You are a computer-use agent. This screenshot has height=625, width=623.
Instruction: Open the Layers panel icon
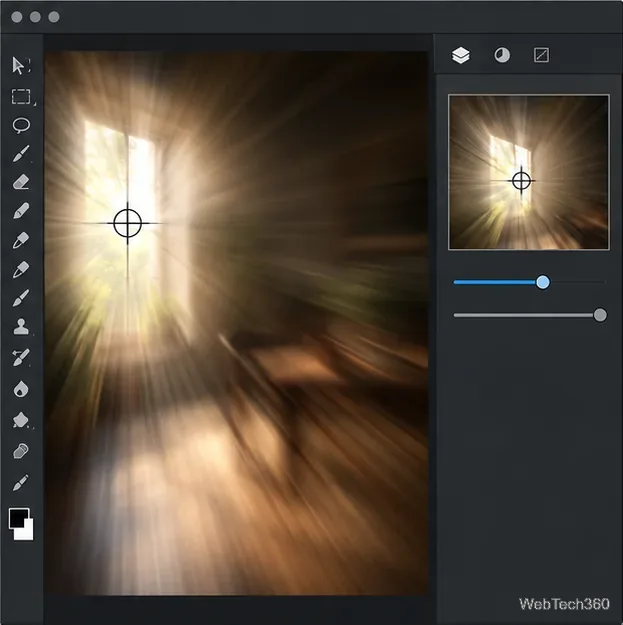tap(461, 55)
